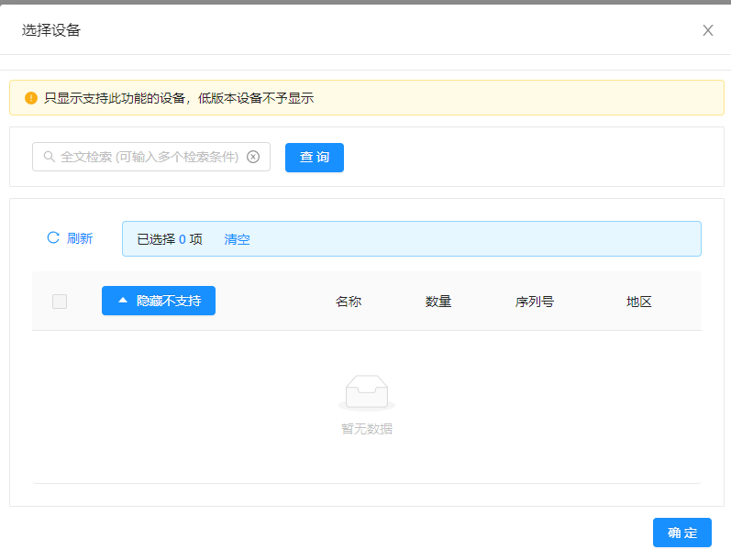Viewport: 731px width, 560px height.
Task: Click the 刷新 refresh arrow icon
Action: (53, 238)
